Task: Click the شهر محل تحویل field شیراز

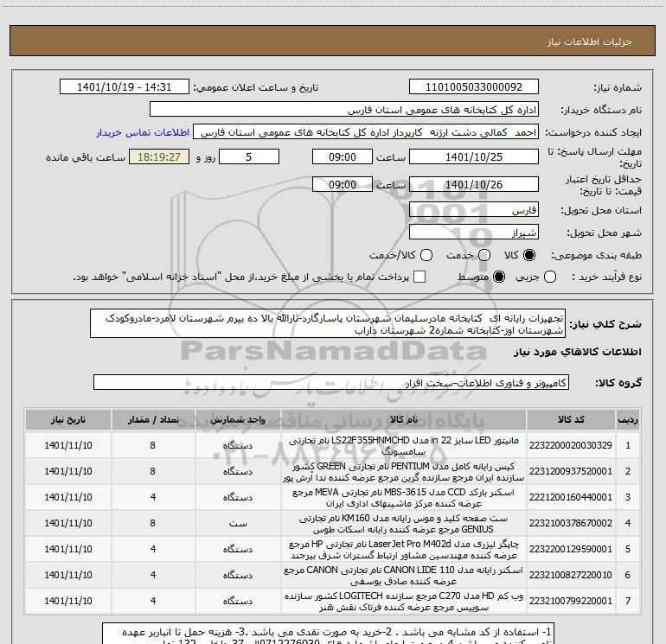Action: point(474,232)
